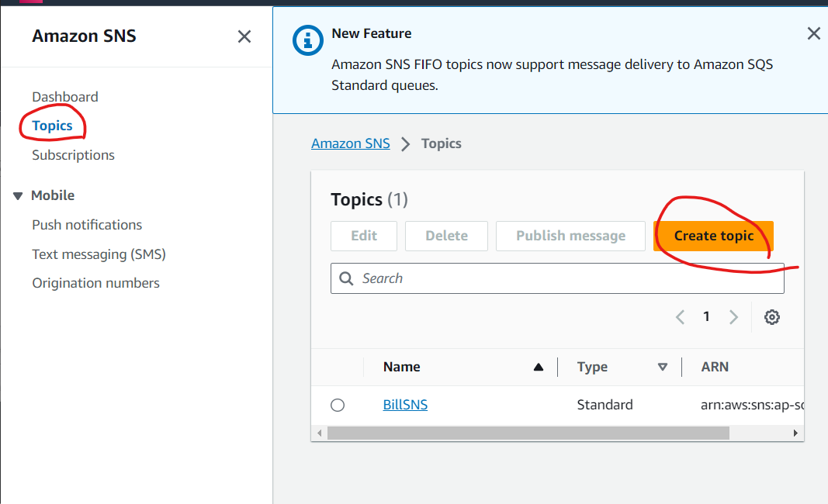Click the Create topic button
The height and width of the screenshot is (504, 828).
pyautogui.click(x=713, y=236)
